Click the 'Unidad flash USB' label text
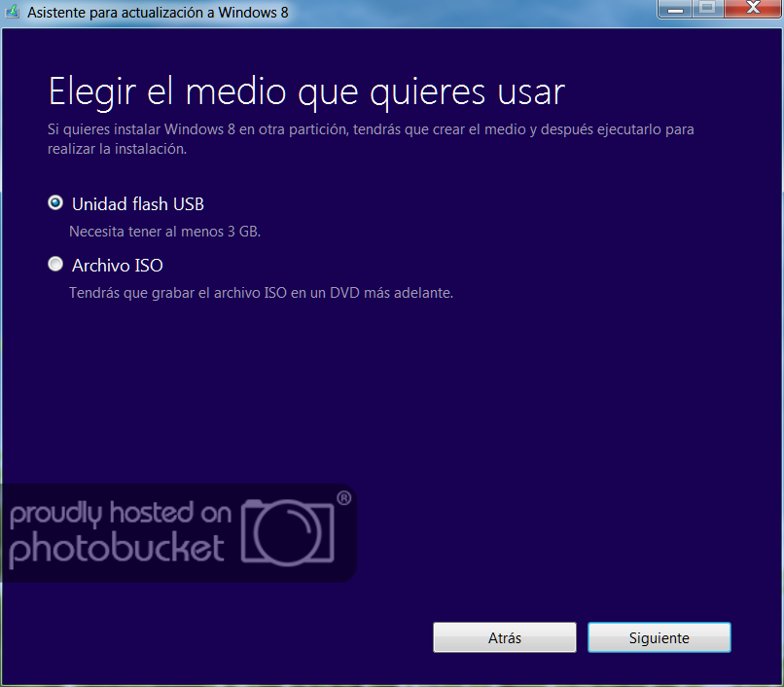The height and width of the screenshot is (687, 784). tap(138, 203)
